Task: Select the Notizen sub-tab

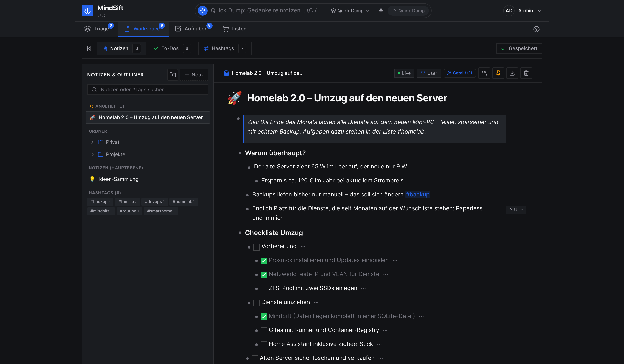Action: (x=121, y=48)
